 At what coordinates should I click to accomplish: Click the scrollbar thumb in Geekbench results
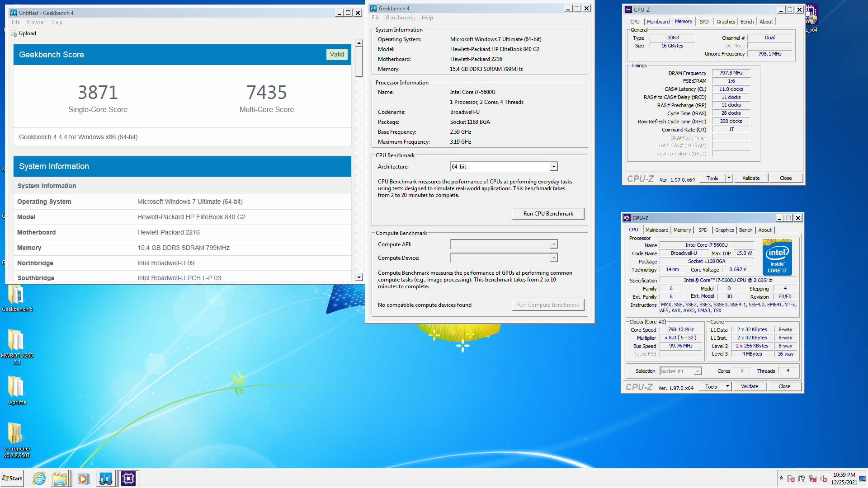coord(359,62)
